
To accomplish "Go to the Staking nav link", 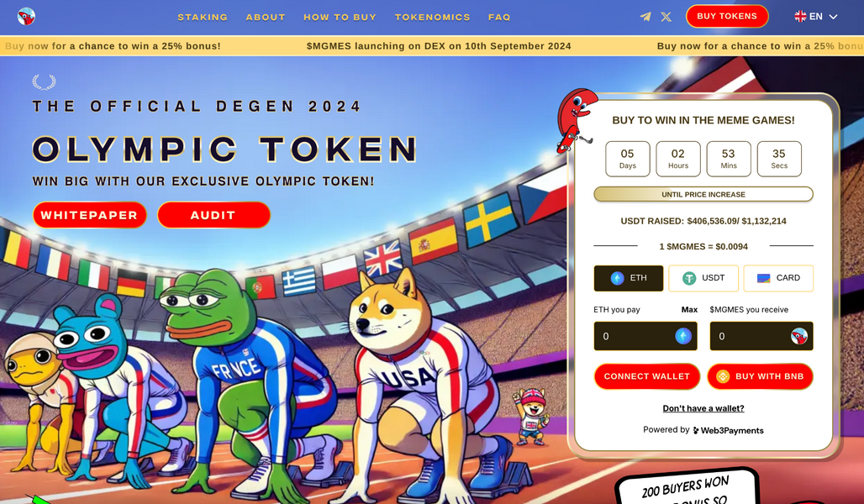I will [x=203, y=17].
